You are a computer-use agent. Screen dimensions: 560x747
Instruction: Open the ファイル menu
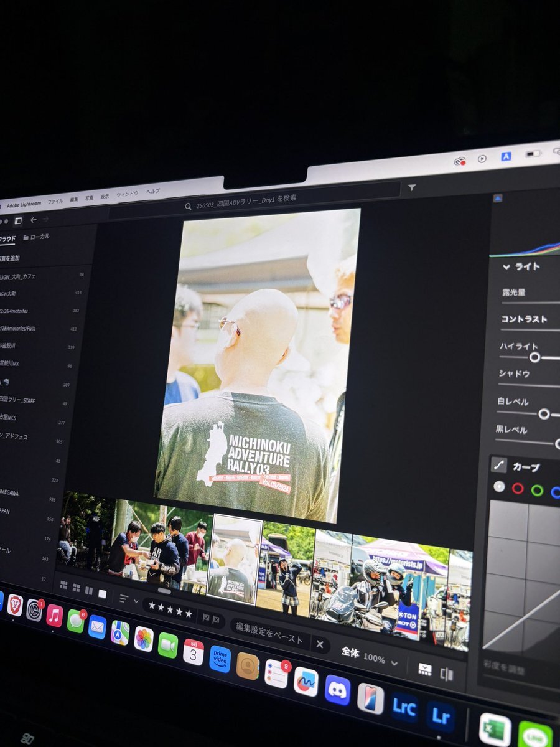tap(55, 202)
